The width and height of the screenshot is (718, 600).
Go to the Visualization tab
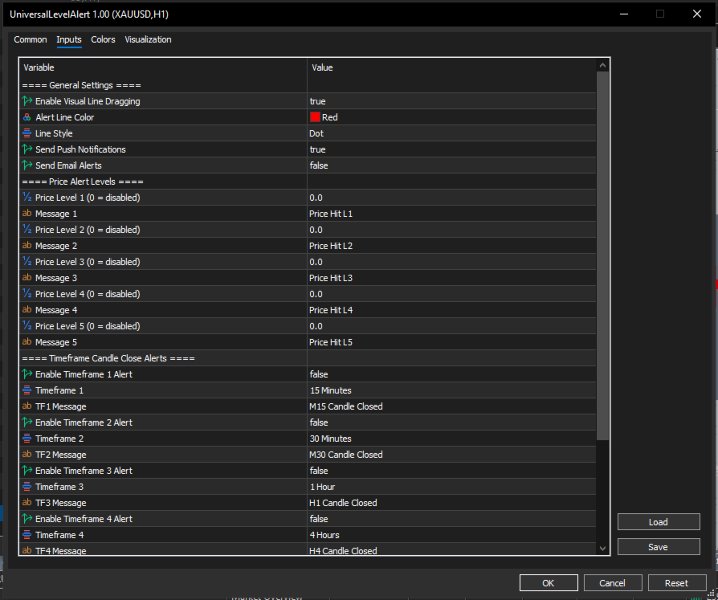148,39
